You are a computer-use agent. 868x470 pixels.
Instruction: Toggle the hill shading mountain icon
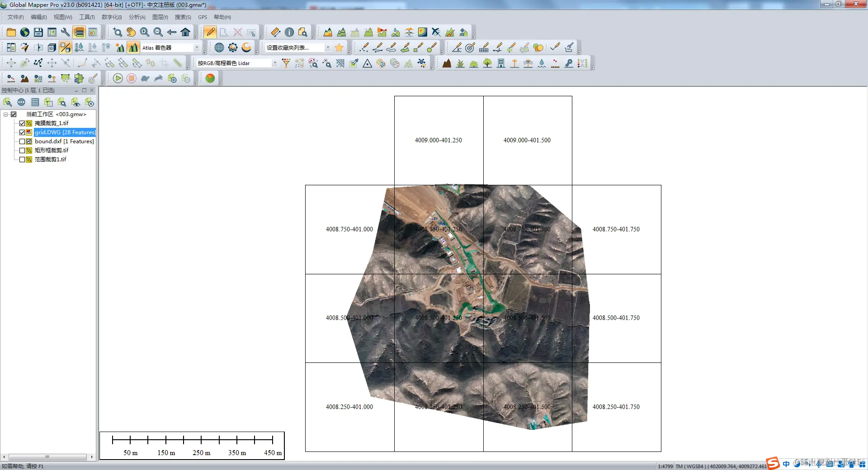[133, 47]
